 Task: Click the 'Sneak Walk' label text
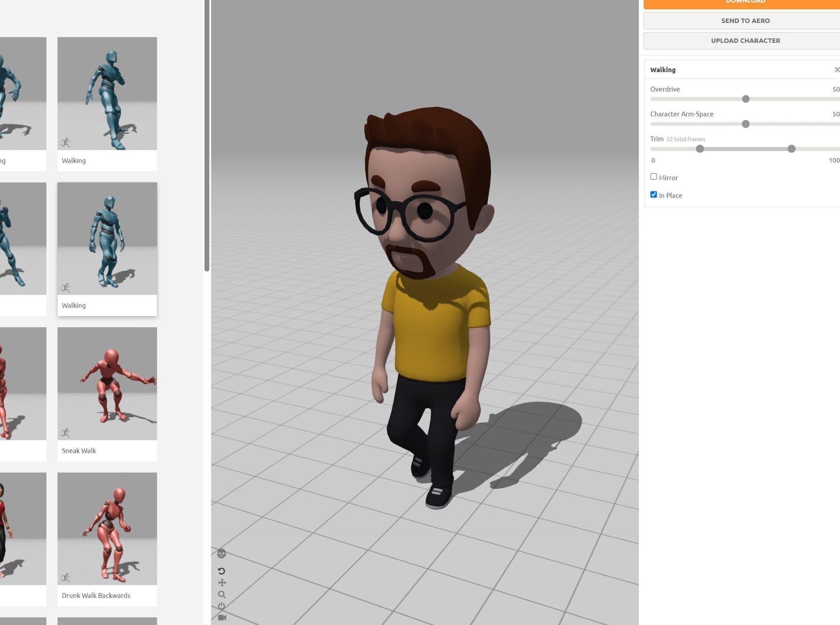79,451
